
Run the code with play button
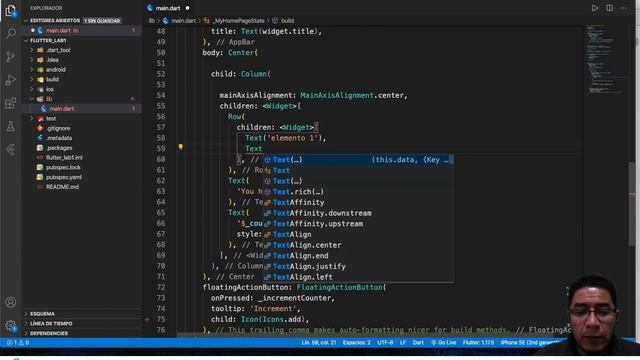[x=595, y=8]
